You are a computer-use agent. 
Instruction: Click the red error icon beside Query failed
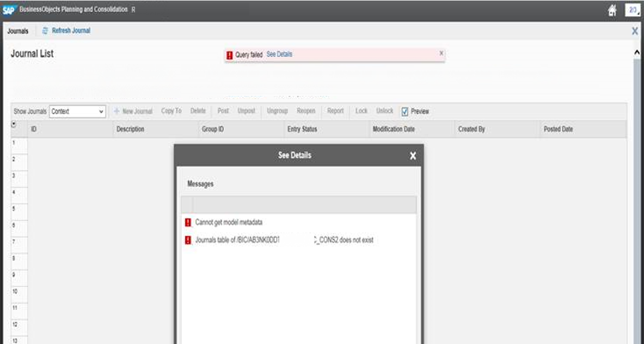tap(230, 55)
